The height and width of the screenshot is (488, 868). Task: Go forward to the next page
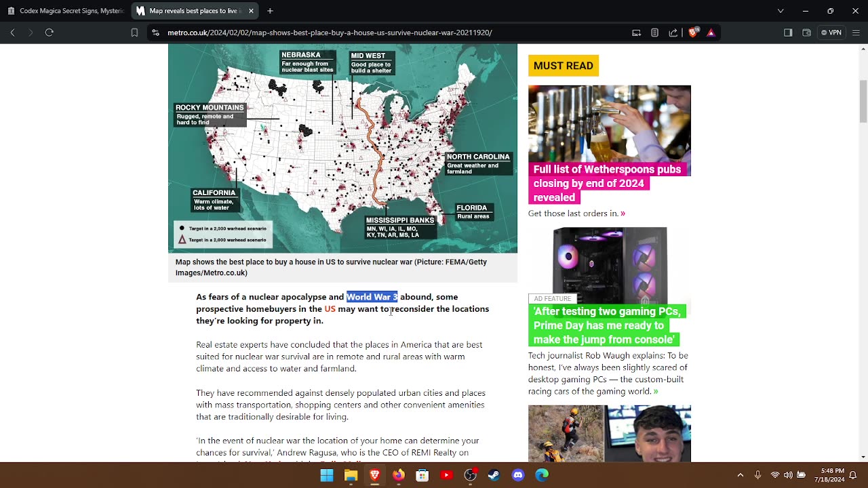(30, 33)
